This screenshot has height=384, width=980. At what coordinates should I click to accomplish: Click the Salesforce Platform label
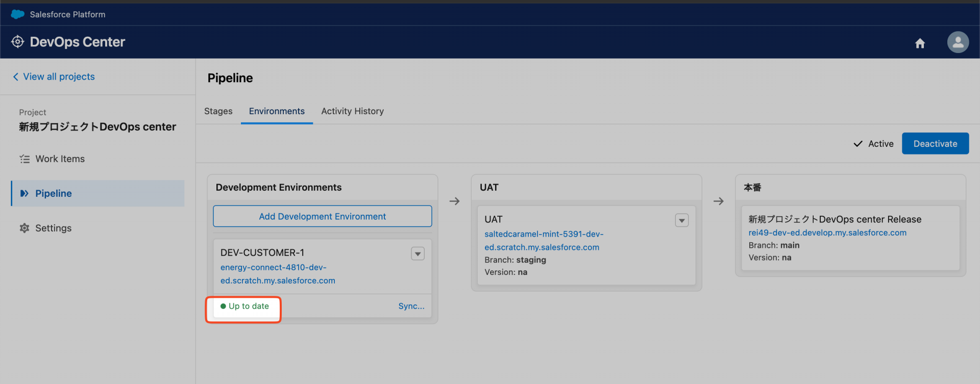click(x=67, y=14)
